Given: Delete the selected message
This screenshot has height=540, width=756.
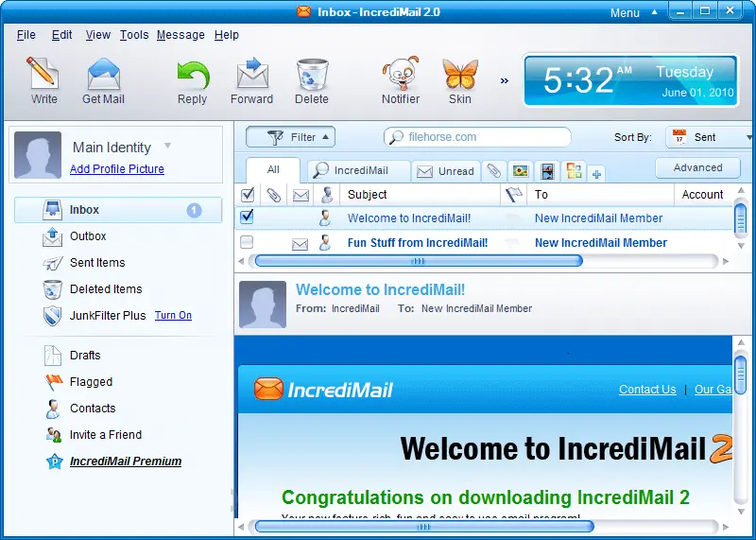Looking at the screenshot, I should tap(311, 79).
